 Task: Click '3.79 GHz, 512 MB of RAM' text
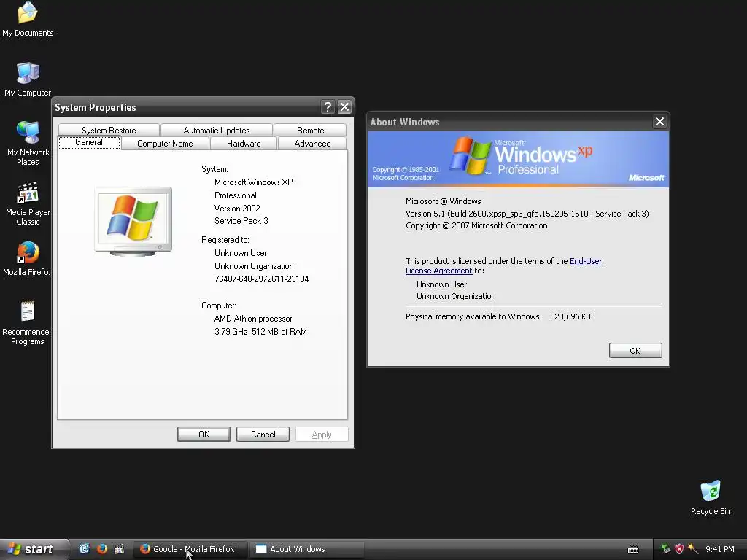pos(260,332)
